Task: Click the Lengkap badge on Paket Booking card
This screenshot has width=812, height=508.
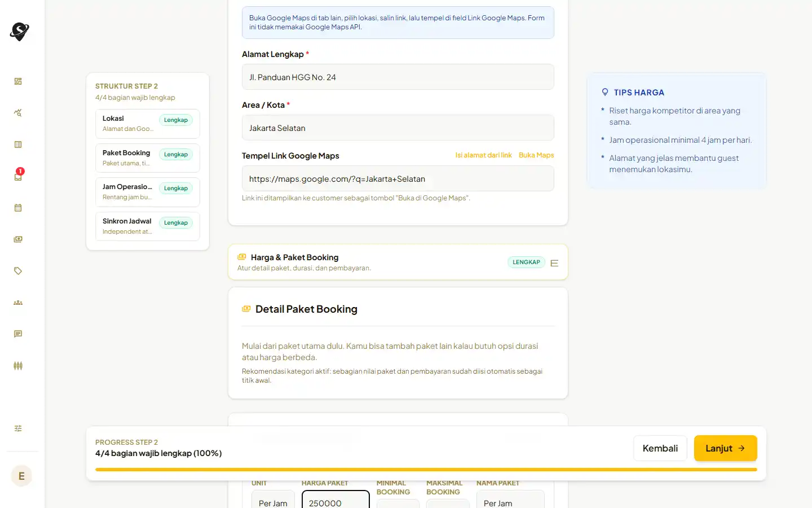Action: click(176, 155)
